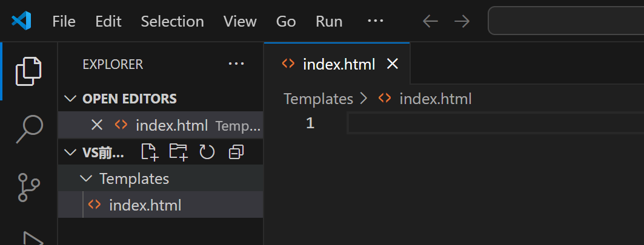Collapse the VS前... workspace folder section

pos(71,152)
